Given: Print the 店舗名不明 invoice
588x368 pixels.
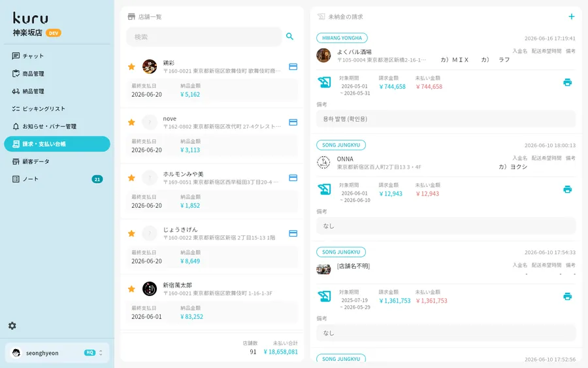Looking at the screenshot, I should [x=567, y=296].
